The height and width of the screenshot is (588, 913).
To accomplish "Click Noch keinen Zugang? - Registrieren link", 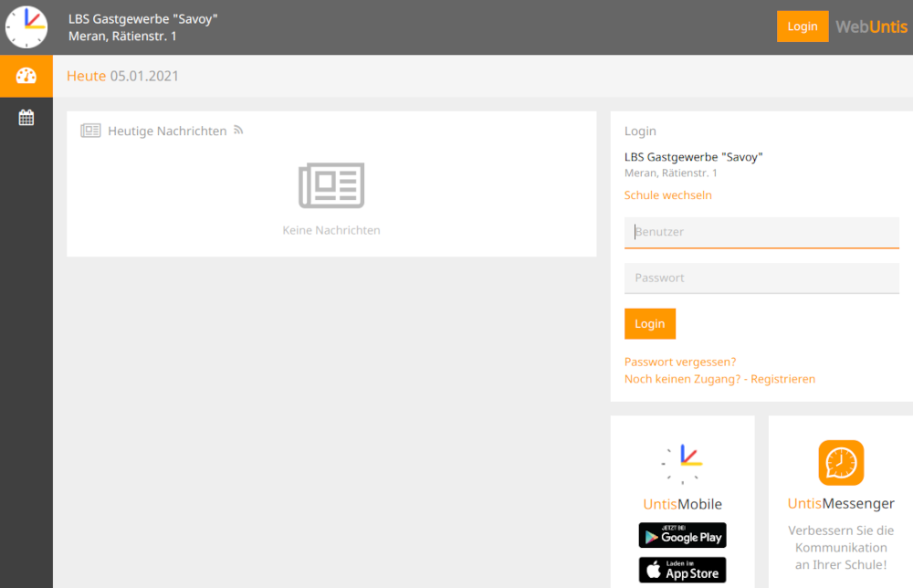I will tap(719, 379).
